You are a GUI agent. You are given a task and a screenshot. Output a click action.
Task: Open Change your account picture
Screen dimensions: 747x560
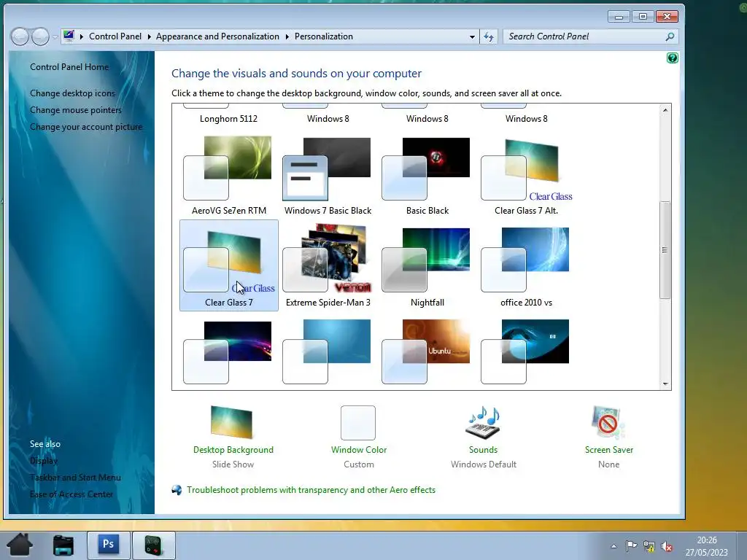point(86,127)
